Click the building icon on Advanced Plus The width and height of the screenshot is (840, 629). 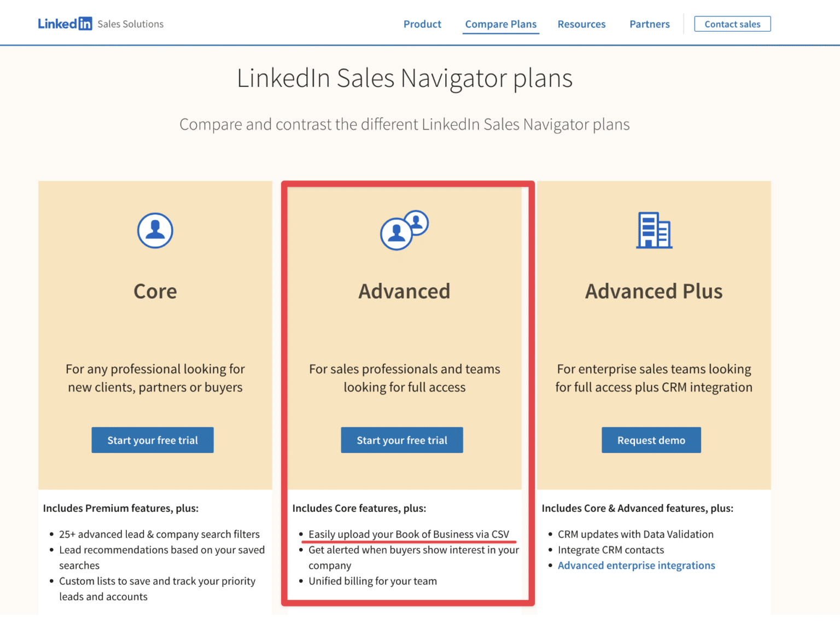[654, 230]
